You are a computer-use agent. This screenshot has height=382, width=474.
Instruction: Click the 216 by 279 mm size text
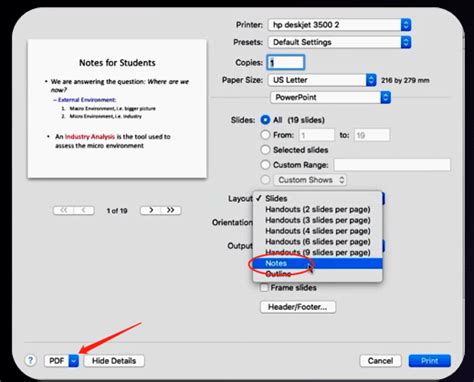pyautogui.click(x=405, y=80)
